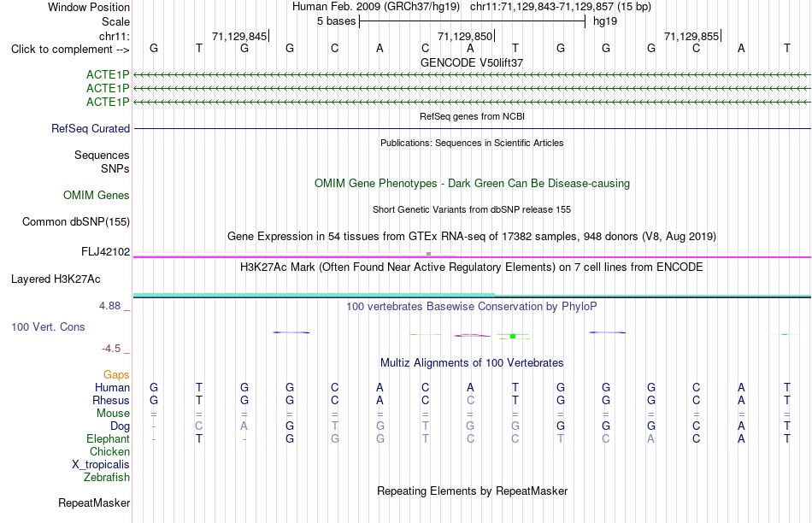The image size is (812, 523).
Task: Select the Rhesus alignment row label
Action: coord(111,400)
